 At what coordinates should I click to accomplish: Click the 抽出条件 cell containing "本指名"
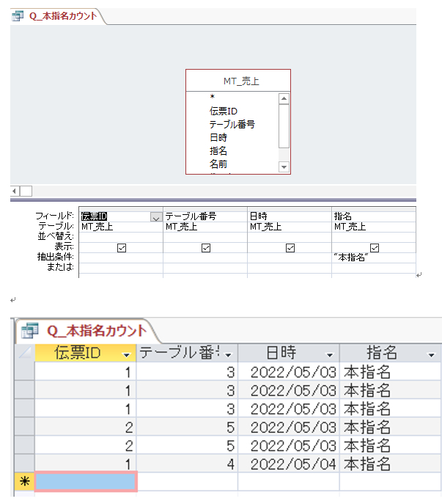(374, 258)
